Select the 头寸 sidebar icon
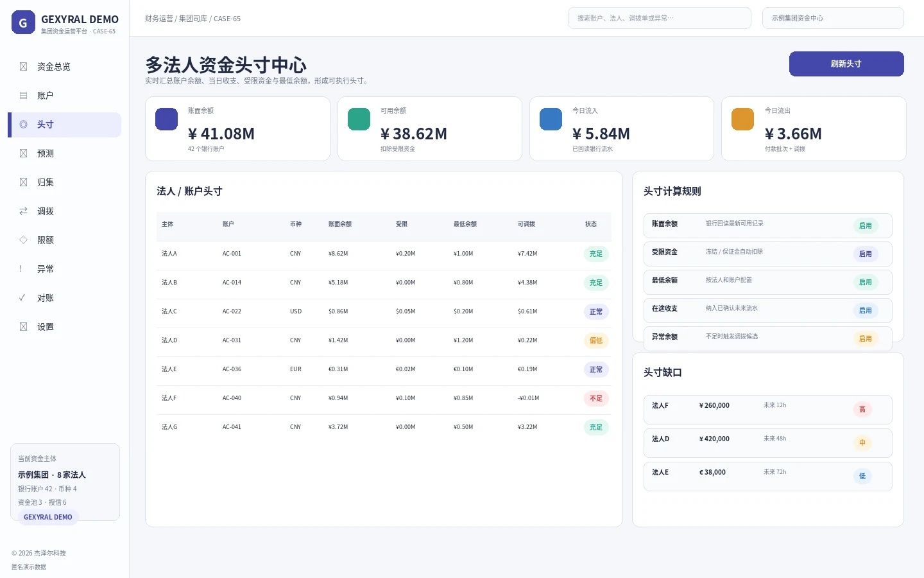This screenshot has width=924, height=578. (23, 125)
